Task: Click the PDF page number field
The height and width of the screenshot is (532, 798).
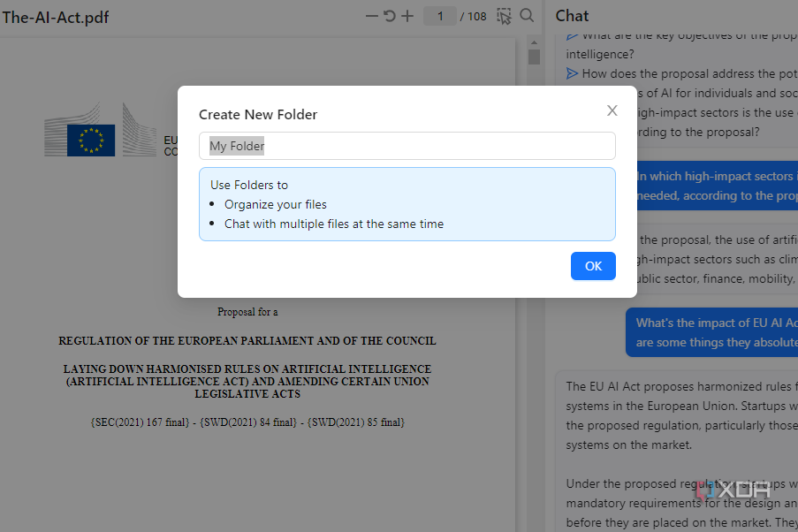Action: pyautogui.click(x=440, y=16)
